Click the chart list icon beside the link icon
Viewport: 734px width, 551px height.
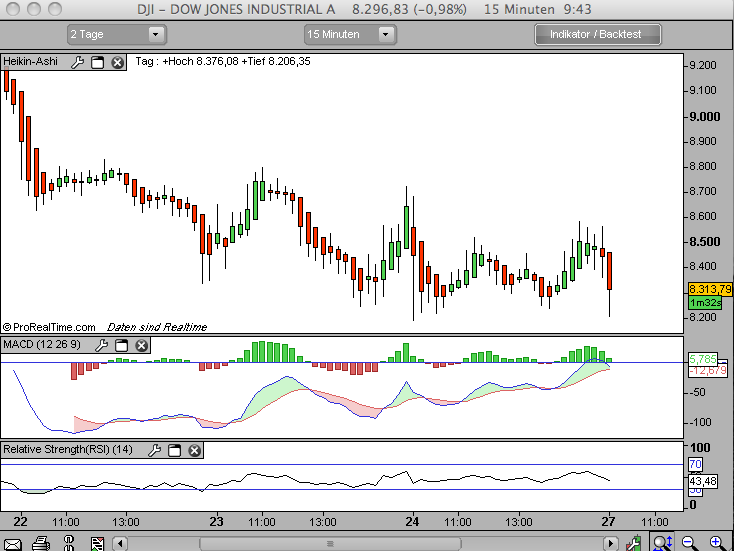[x=97, y=544]
